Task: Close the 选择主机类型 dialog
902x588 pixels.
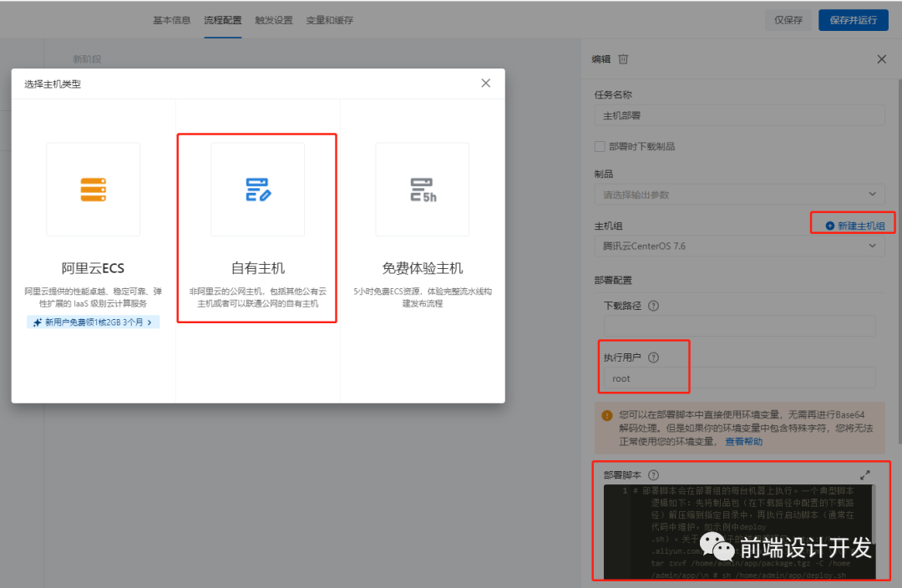Action: tap(485, 84)
